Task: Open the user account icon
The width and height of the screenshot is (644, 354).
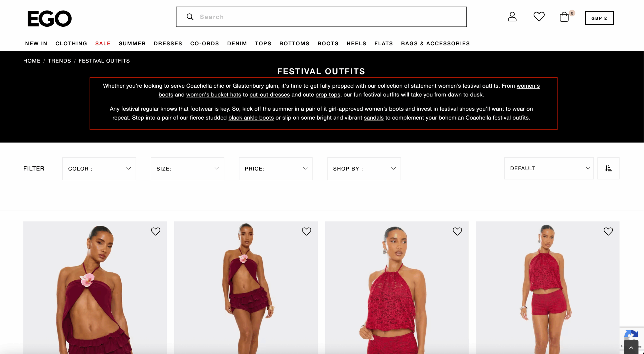Action: (x=512, y=17)
